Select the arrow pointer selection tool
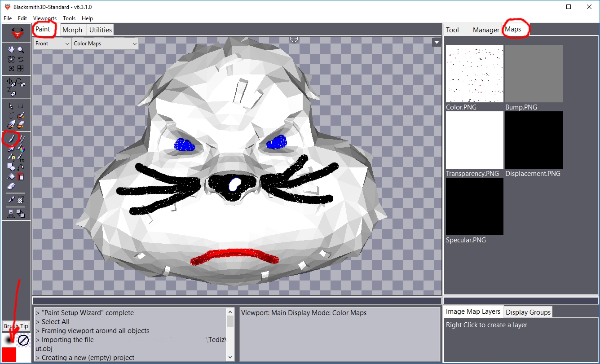The height and width of the screenshot is (364, 600). 11,106
